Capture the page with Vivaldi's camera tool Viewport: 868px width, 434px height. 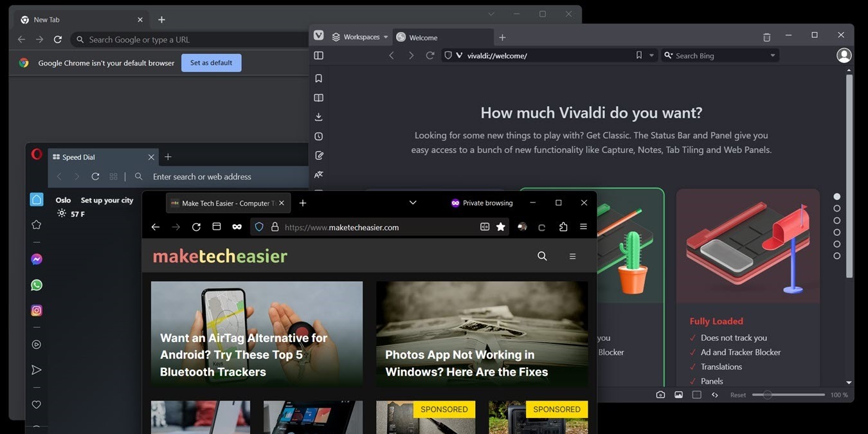[x=660, y=394]
